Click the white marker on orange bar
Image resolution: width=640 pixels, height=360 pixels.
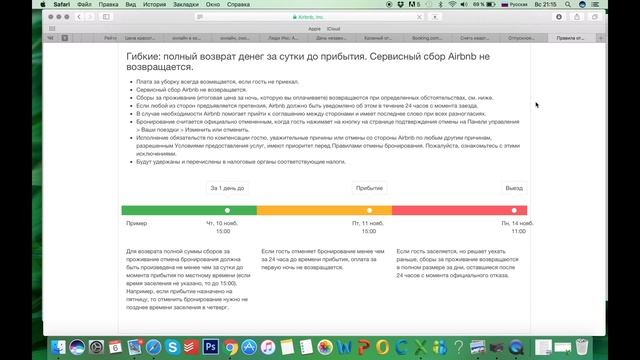(x=369, y=210)
